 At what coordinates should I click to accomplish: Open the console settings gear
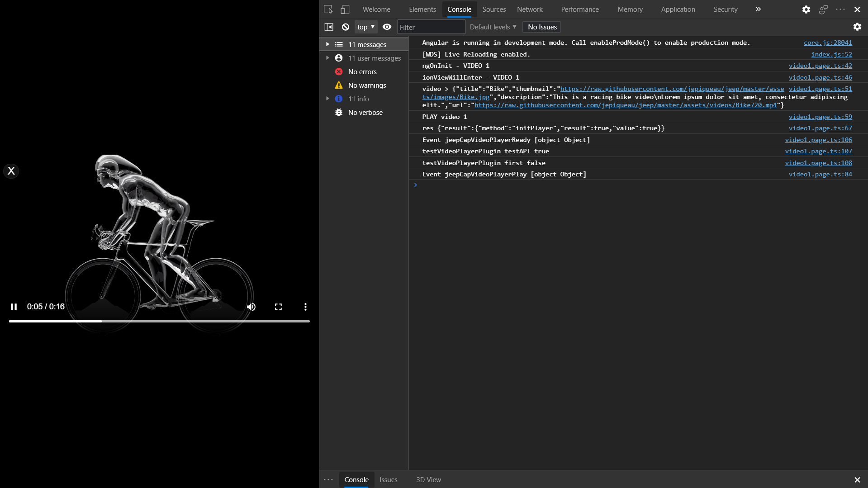coord(857,27)
